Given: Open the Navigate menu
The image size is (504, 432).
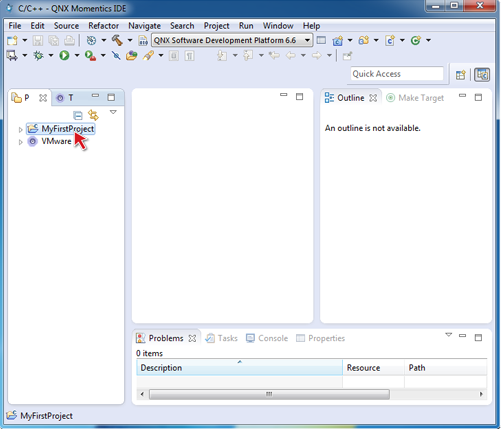Looking at the screenshot, I should click(x=144, y=26).
